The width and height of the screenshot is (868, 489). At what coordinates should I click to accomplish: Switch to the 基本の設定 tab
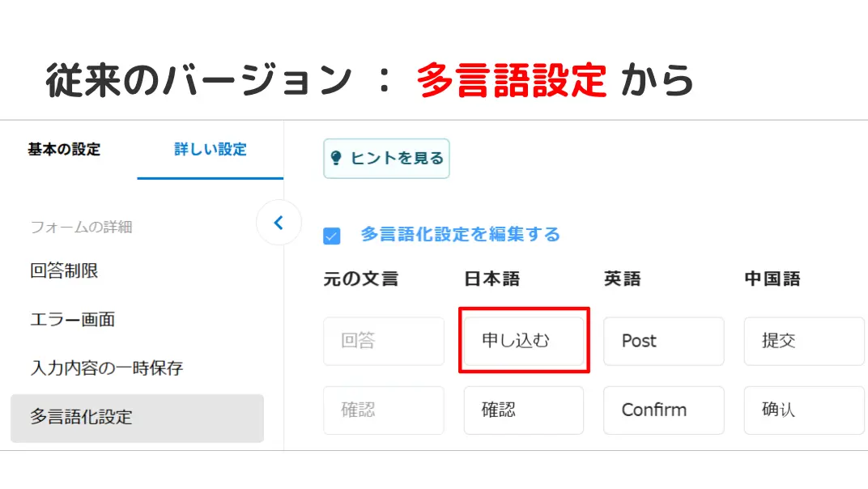click(64, 150)
